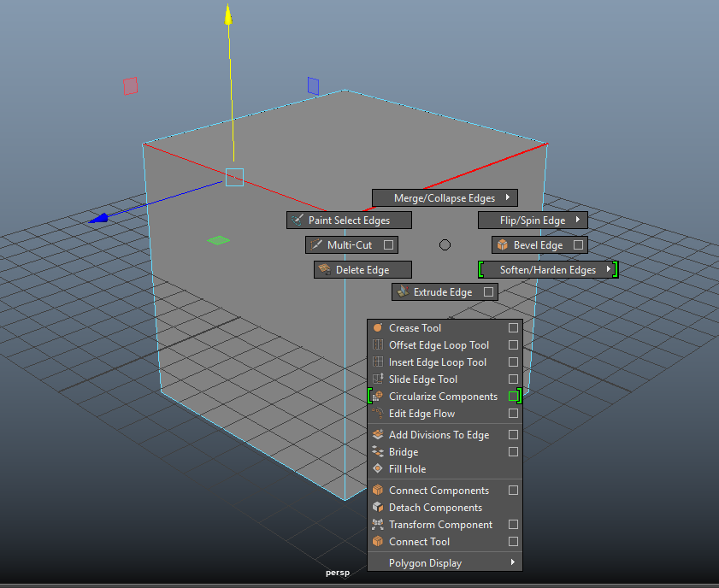This screenshot has height=588, width=719.
Task: Click the manipulator center square handle
Action: point(234,177)
